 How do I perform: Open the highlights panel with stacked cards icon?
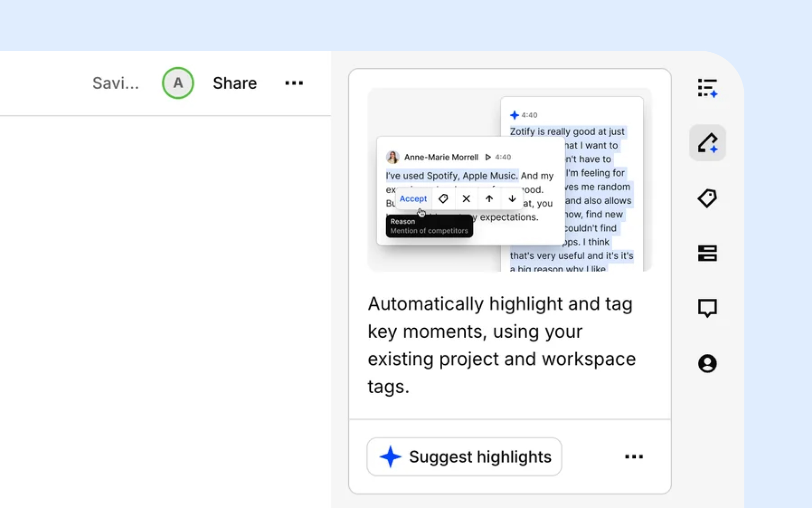[707, 253]
